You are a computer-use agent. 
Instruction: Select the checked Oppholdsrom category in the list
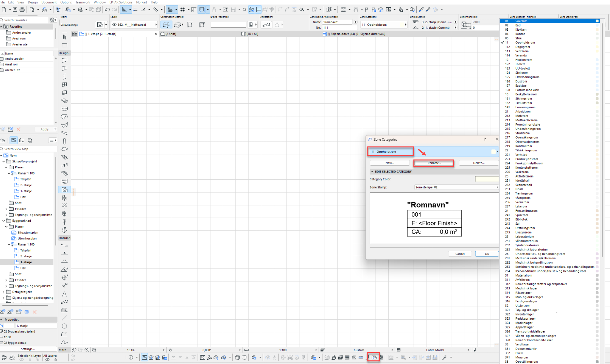tap(525, 42)
